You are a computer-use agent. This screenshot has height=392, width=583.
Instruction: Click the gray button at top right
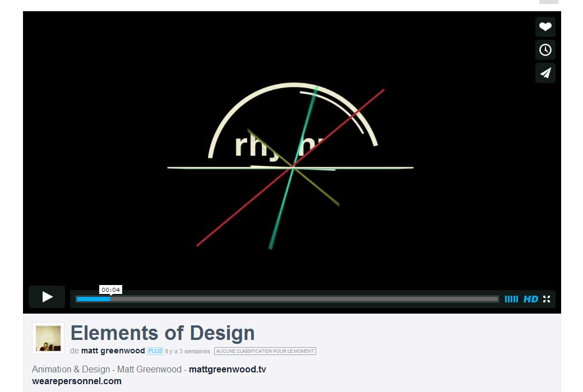click(x=548, y=2)
